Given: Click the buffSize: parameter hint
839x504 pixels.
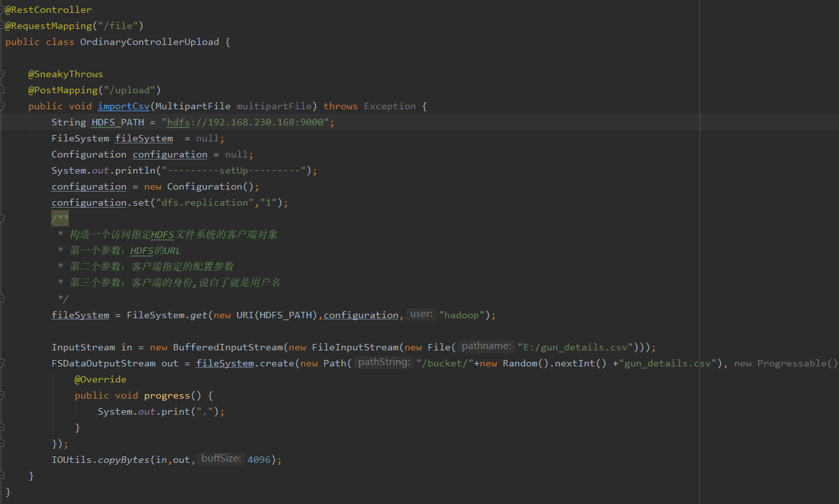Looking at the screenshot, I should tap(222, 459).
